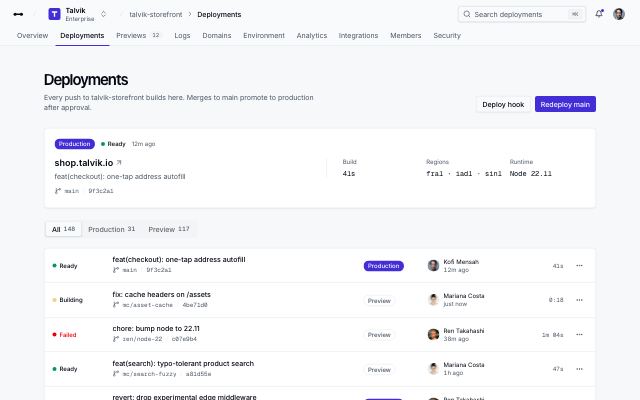The image size is (640, 400).
Task: Open more options for cache headers row
Action: click(x=579, y=300)
